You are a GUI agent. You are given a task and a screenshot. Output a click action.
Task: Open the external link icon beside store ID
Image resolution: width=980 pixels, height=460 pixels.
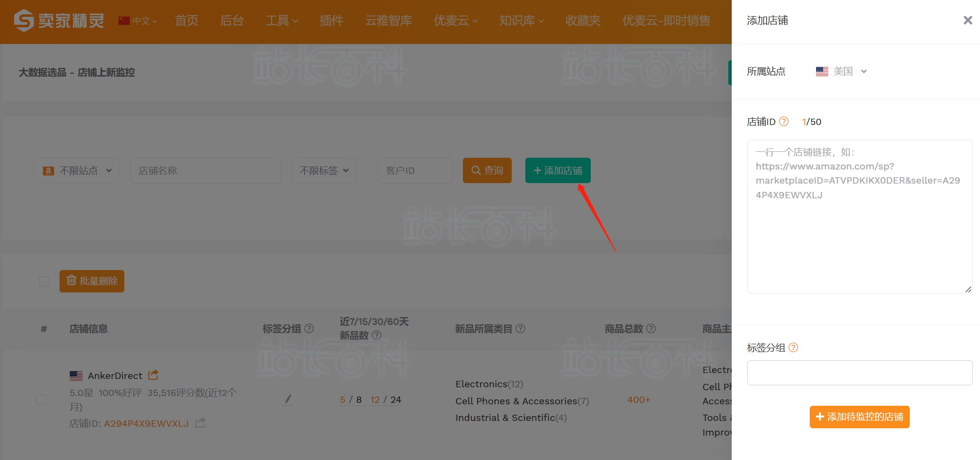200,423
